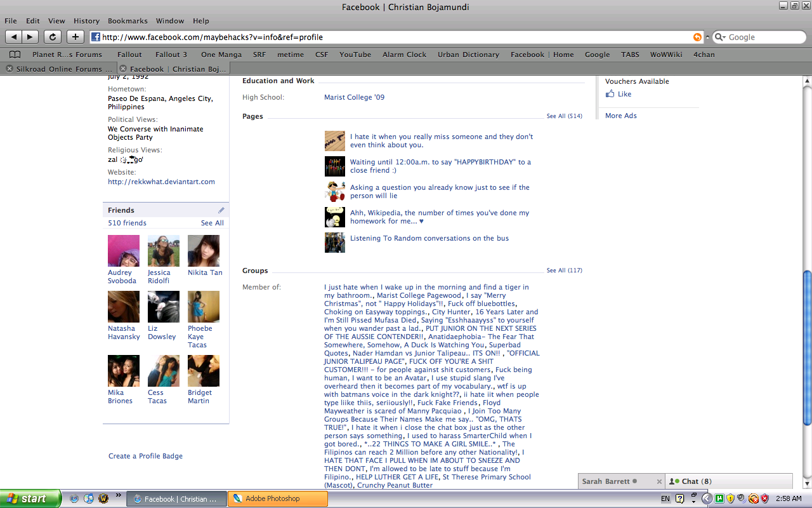The image size is (812, 508).
Task: Click the pencil edit icon in Friends box
Action: pos(221,210)
